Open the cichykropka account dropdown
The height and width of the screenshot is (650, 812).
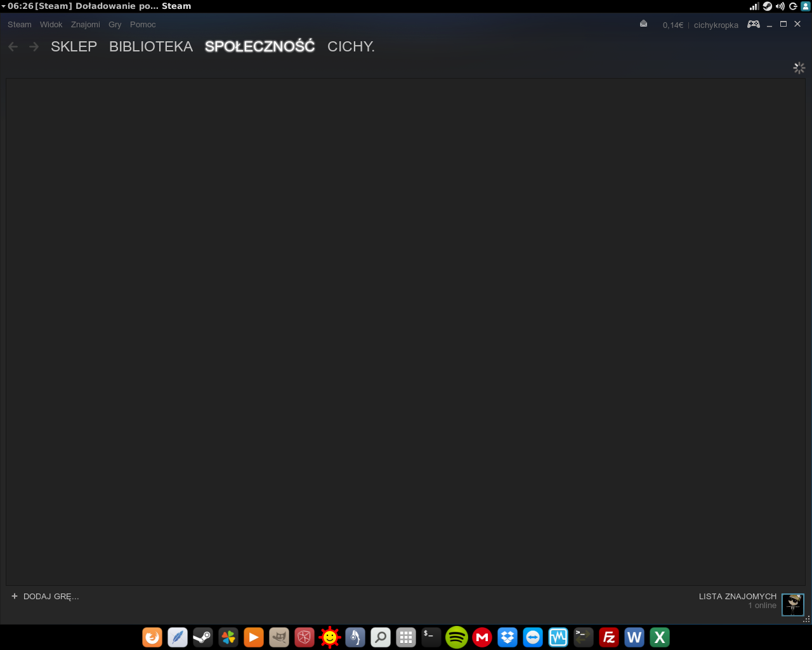[x=716, y=25]
